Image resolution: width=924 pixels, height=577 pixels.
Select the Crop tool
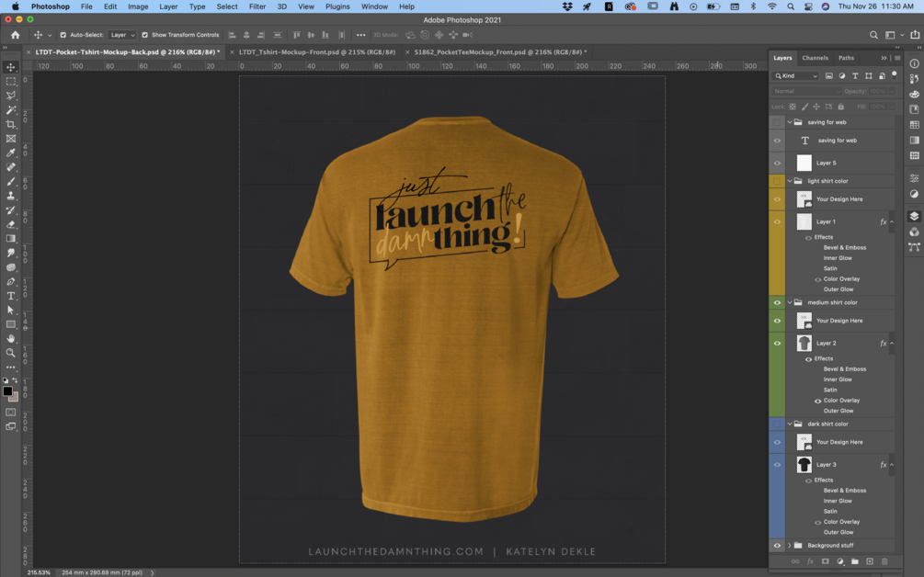click(x=11, y=124)
